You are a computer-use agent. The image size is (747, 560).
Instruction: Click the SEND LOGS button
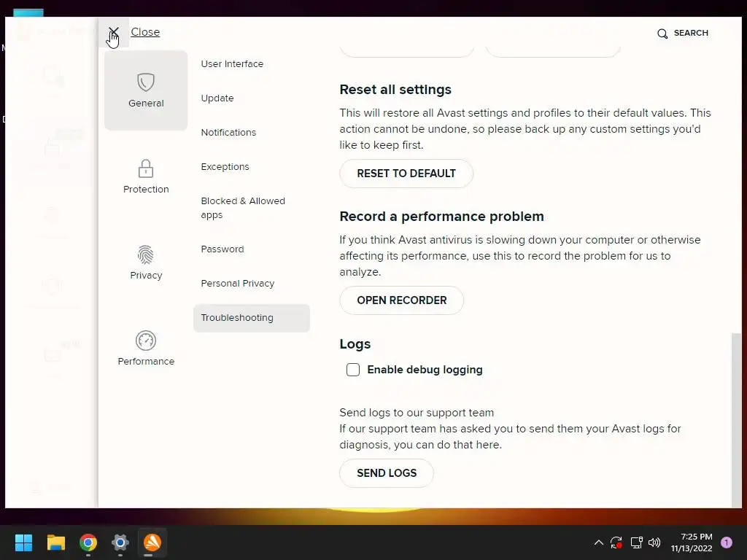(387, 473)
